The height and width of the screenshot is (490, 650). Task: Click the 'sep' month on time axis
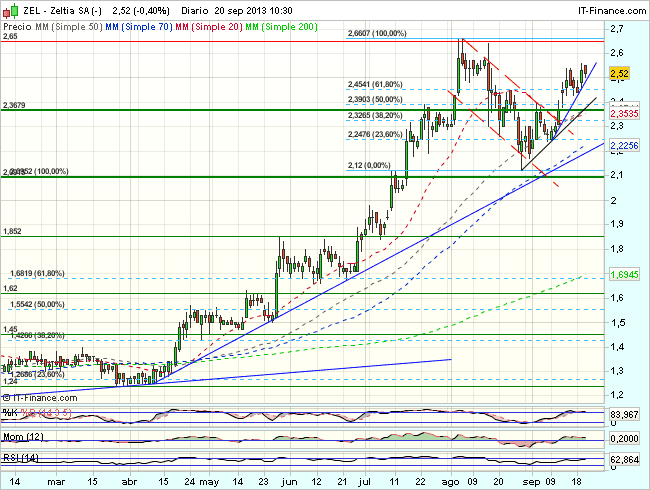[532, 482]
